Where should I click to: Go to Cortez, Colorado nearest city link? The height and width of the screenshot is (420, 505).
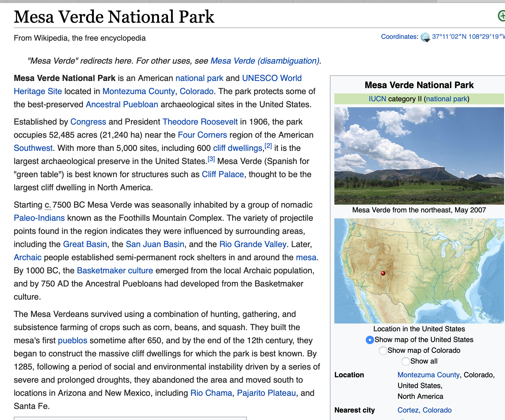(424, 410)
